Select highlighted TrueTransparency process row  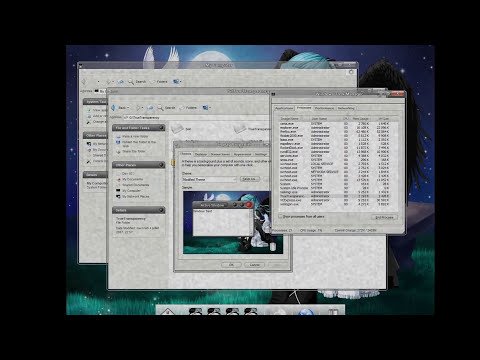(334, 196)
